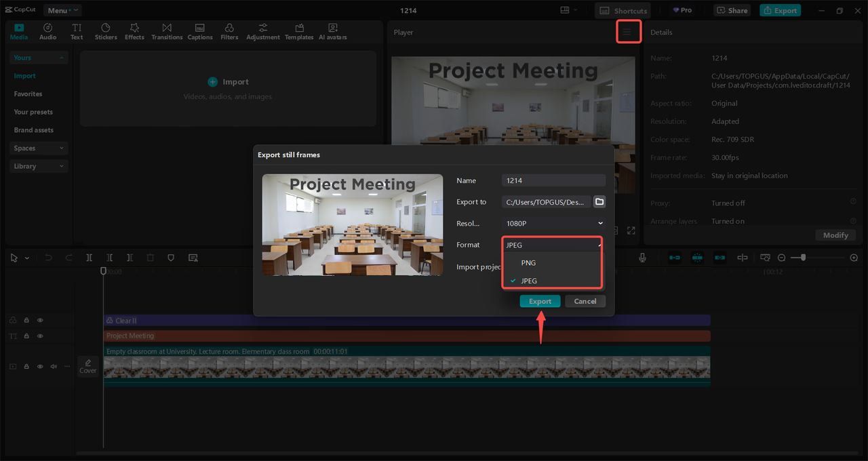Redo the last edit

[x=68, y=258]
